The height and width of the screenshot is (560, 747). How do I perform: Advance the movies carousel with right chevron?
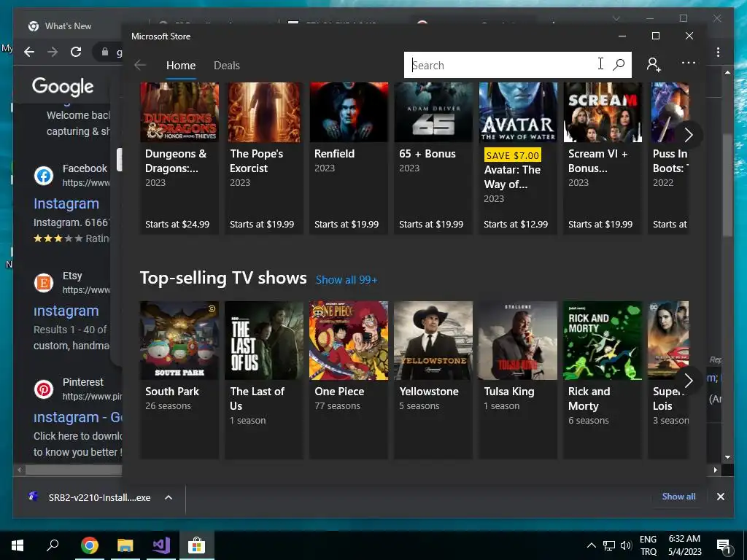coord(689,135)
